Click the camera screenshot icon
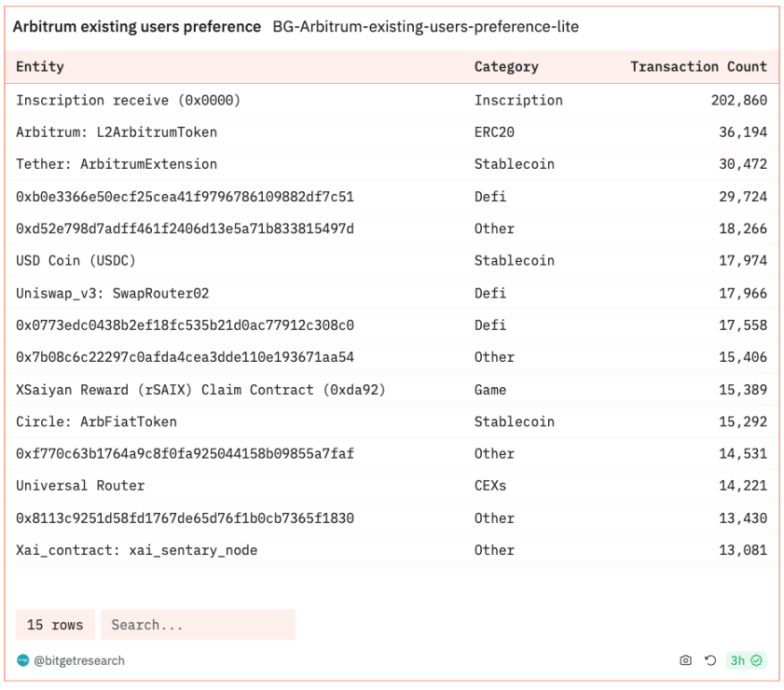 pyautogui.click(x=686, y=660)
